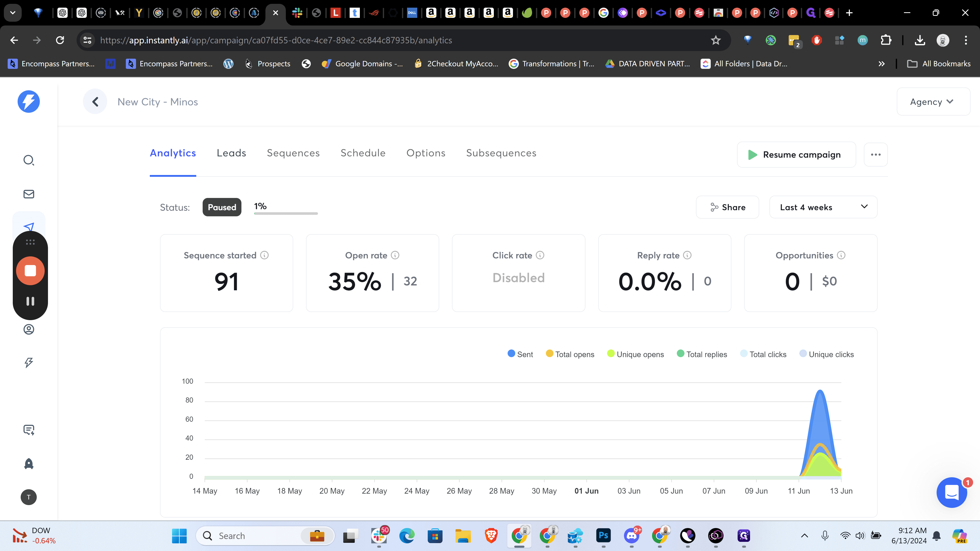
Task: Click the Instantly lightning logo
Action: (x=29, y=102)
